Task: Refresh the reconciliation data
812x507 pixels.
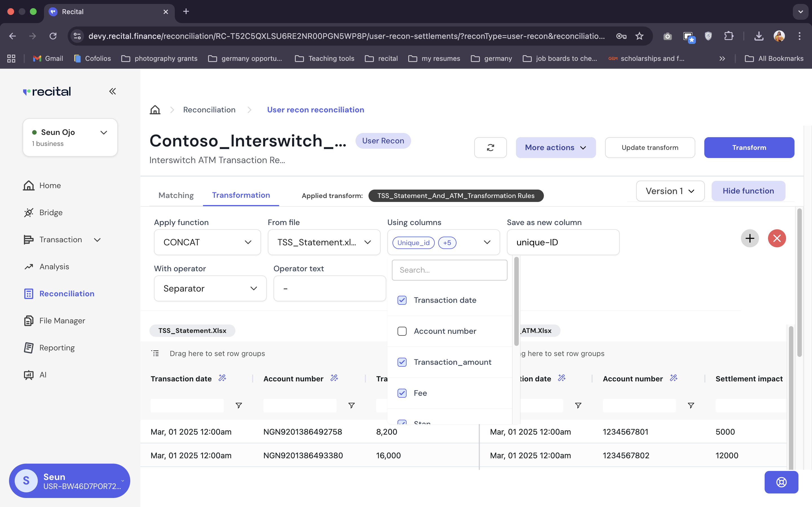Action: coord(490,148)
